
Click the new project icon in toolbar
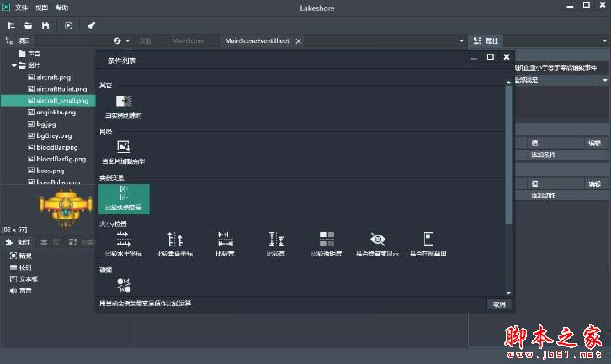point(11,26)
